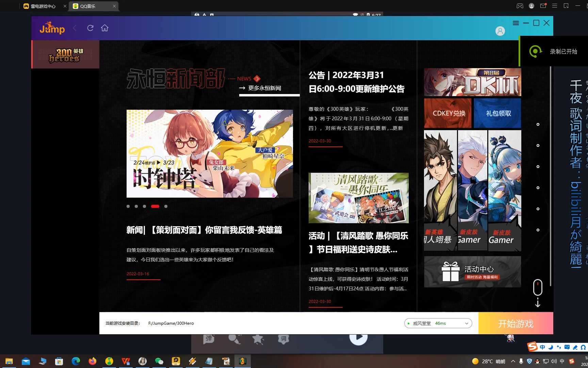588x368 pixels.
Task: Click the Jump logo
Action: point(52,28)
